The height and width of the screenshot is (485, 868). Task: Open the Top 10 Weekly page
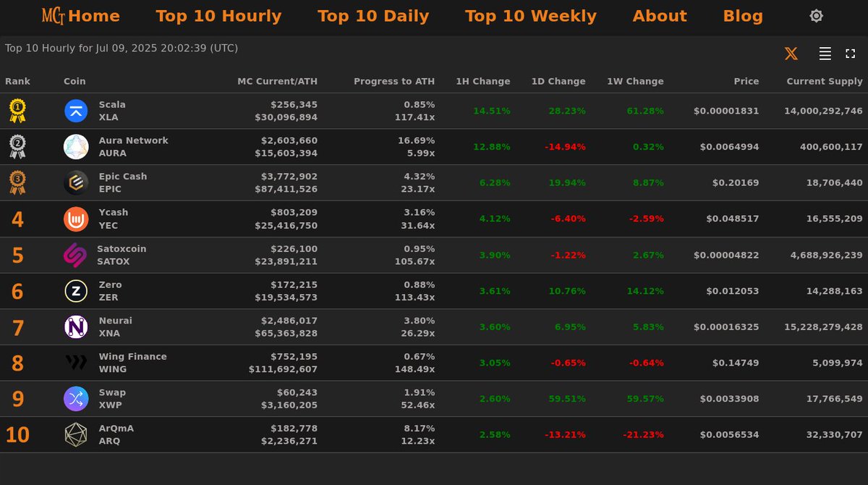coord(531,16)
